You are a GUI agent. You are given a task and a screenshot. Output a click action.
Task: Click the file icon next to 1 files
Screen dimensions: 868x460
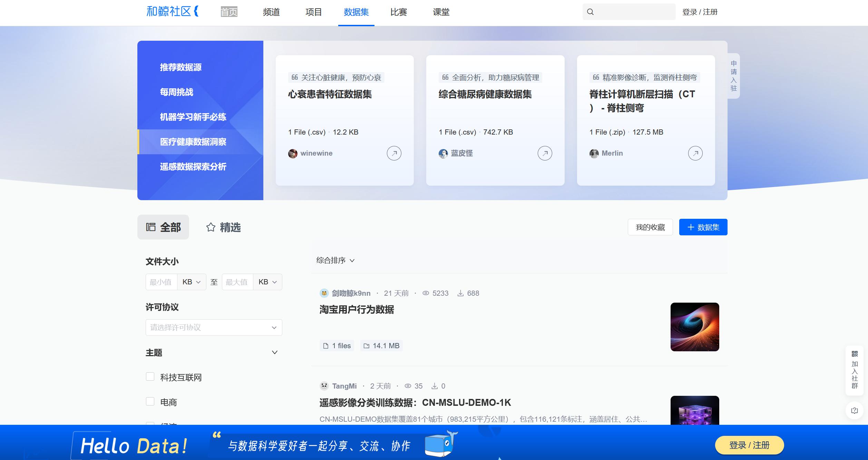pyautogui.click(x=326, y=346)
